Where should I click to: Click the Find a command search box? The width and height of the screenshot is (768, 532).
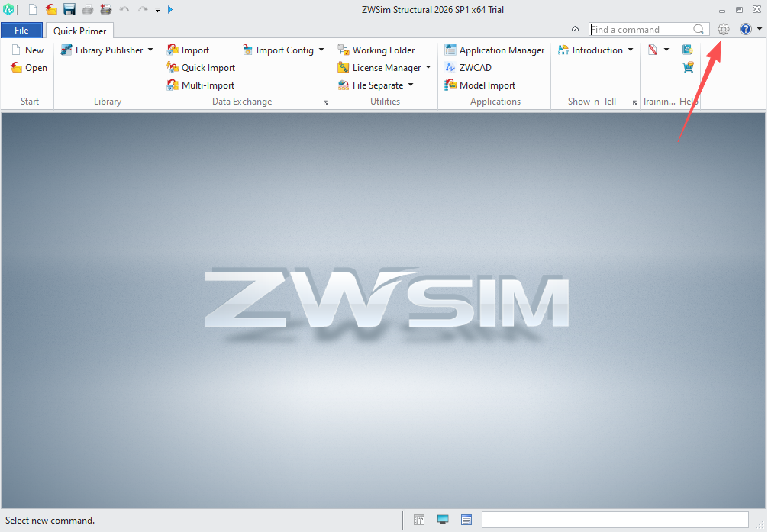(x=641, y=30)
